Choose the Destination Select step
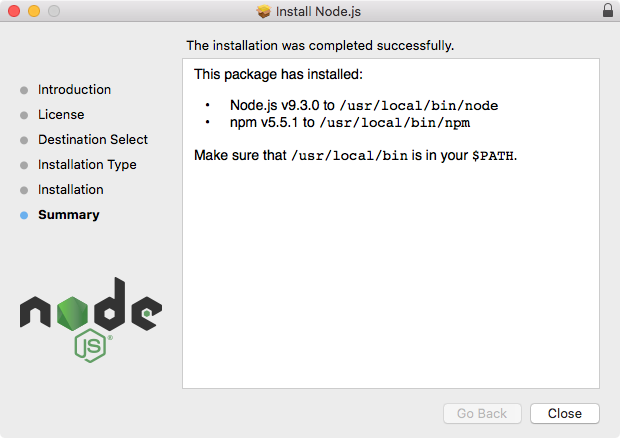The height and width of the screenshot is (438, 620). pyautogui.click(x=93, y=140)
